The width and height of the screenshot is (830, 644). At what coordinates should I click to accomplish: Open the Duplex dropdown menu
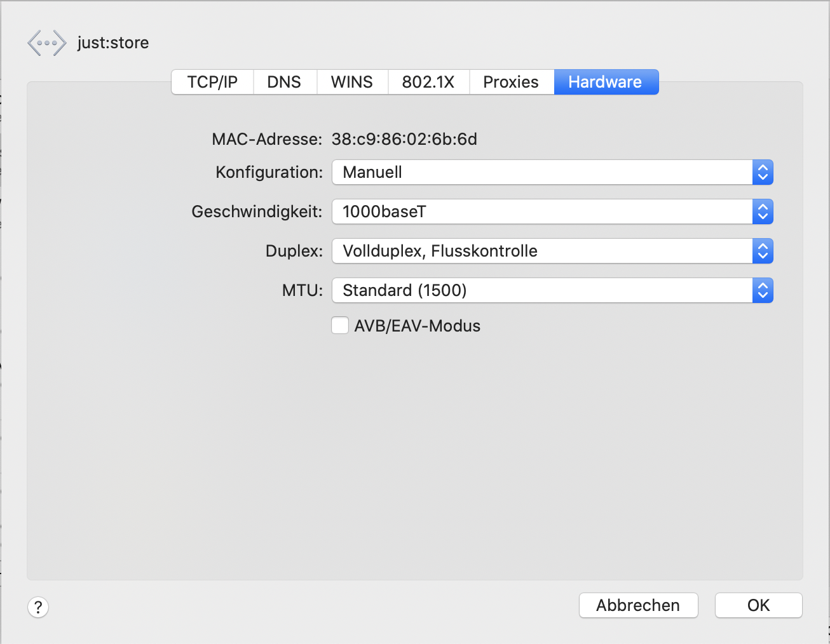552,251
